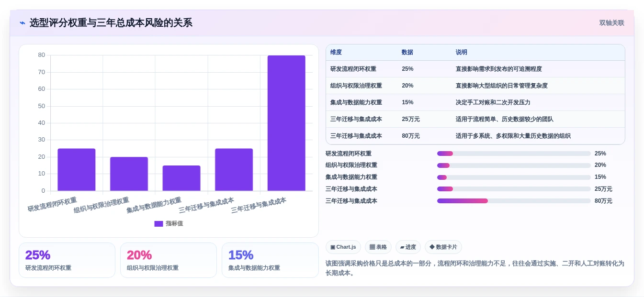Click the 集成与数据能力权重 bar in the chart
Image resolution: width=644 pixels, height=297 pixels.
coord(181,178)
